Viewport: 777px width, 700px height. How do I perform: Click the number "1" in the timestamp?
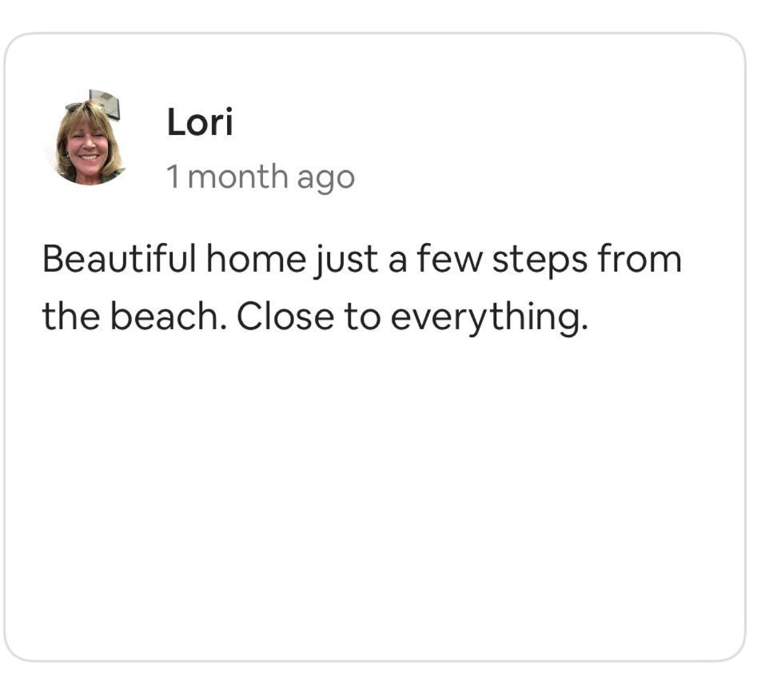tap(173, 177)
